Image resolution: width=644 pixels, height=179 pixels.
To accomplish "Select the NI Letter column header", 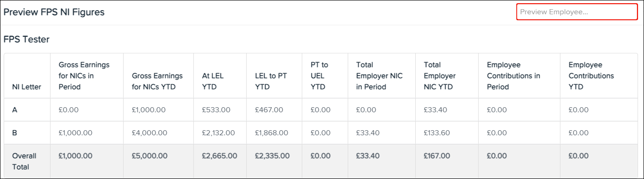I will (x=27, y=87).
